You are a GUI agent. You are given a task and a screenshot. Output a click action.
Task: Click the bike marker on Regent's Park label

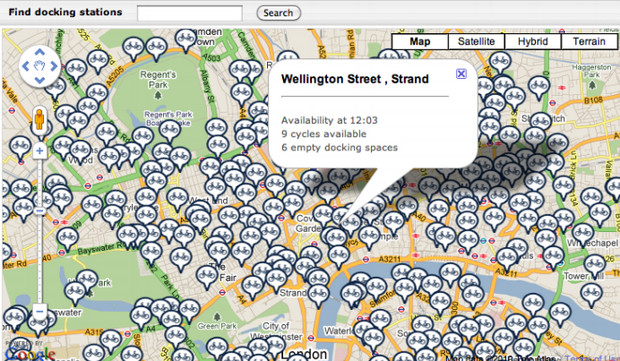(x=170, y=131)
